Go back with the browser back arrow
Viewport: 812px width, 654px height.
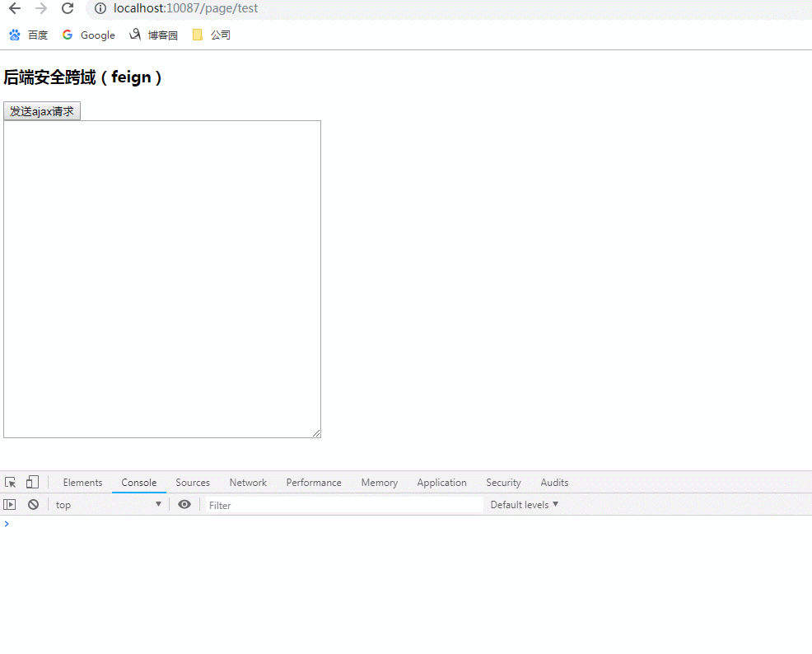(15, 8)
